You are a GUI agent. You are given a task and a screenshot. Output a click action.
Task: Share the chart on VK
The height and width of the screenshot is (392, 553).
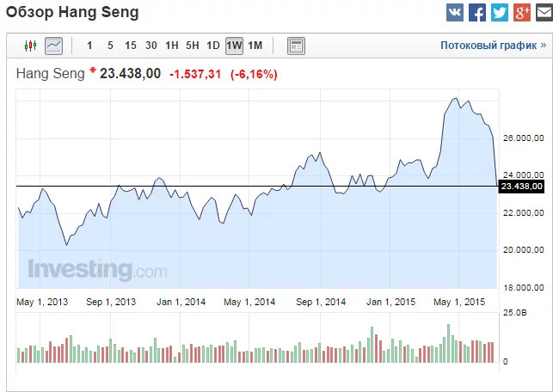click(x=454, y=13)
